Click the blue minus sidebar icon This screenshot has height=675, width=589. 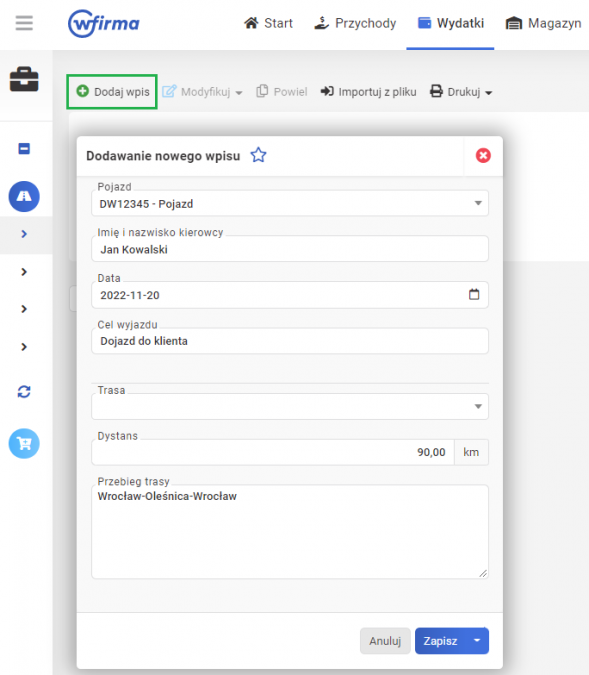click(24, 149)
